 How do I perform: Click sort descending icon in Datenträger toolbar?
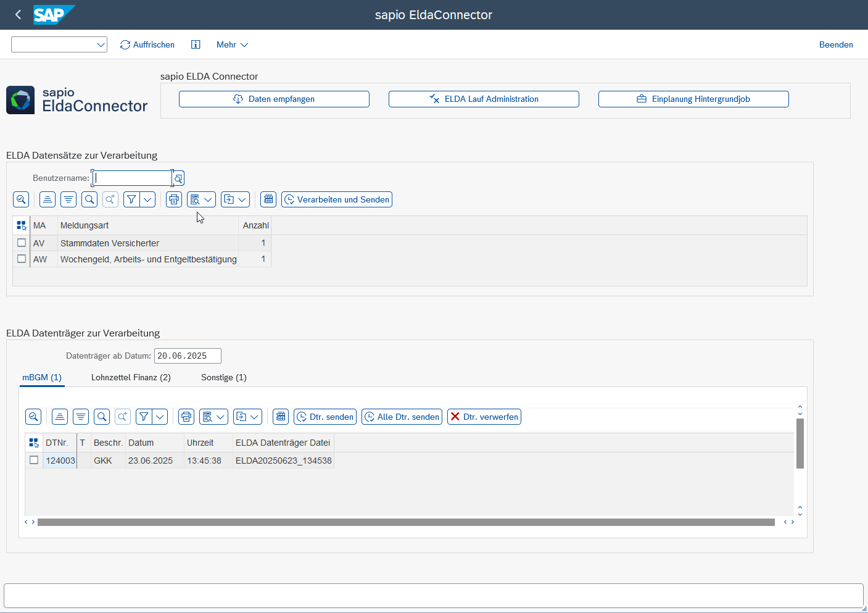81,417
